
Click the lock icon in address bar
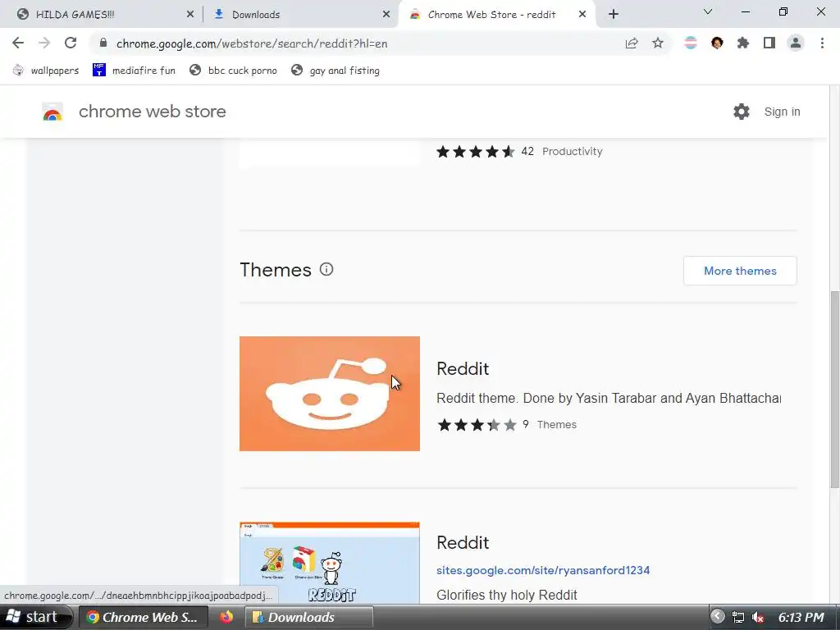103,43
